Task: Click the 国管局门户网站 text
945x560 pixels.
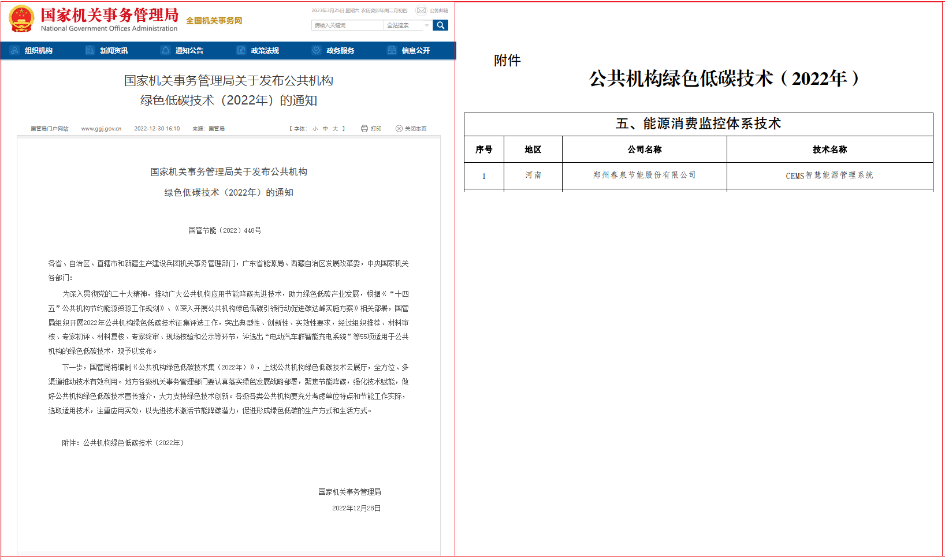Action: 50,129
